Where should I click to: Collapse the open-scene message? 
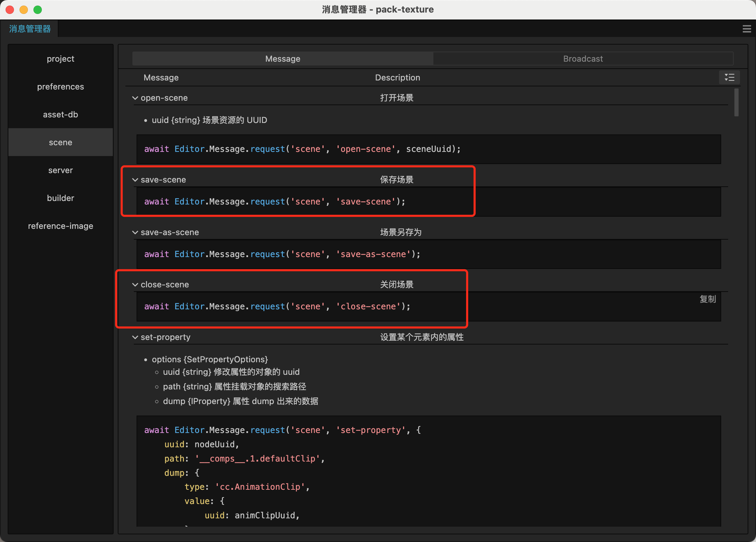coord(135,98)
